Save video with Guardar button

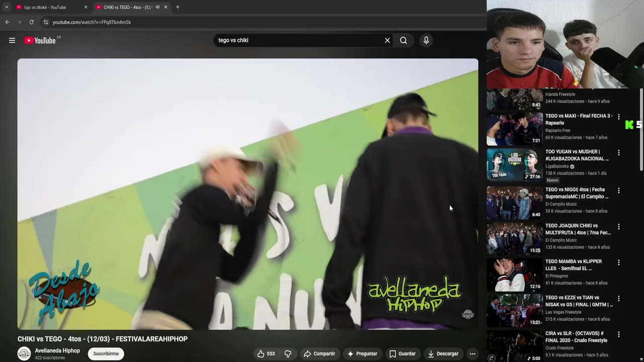click(x=403, y=353)
